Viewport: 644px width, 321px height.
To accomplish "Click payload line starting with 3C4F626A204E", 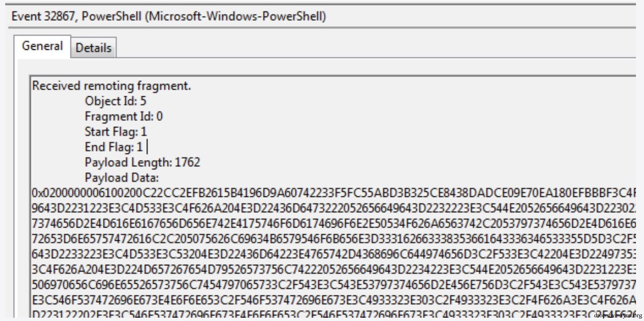I will [x=334, y=269].
